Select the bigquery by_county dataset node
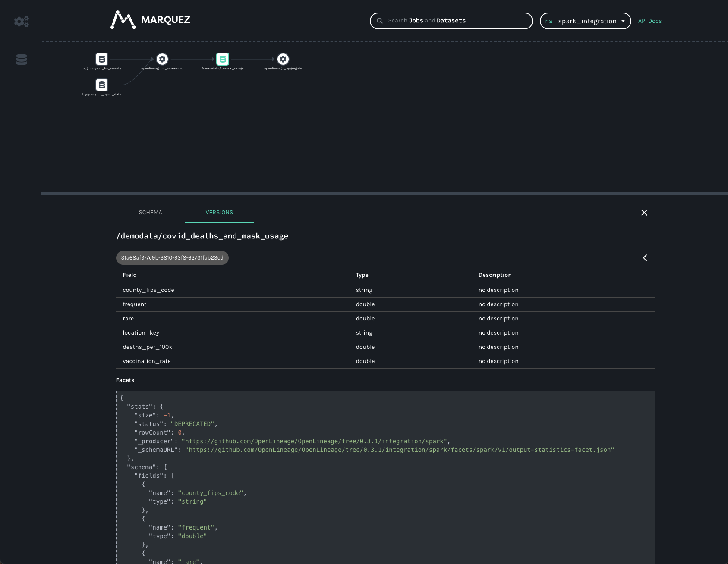728x564 pixels. [102, 59]
